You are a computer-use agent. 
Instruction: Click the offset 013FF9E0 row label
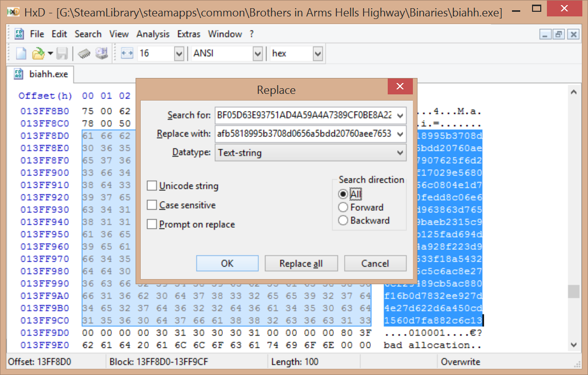pos(45,345)
